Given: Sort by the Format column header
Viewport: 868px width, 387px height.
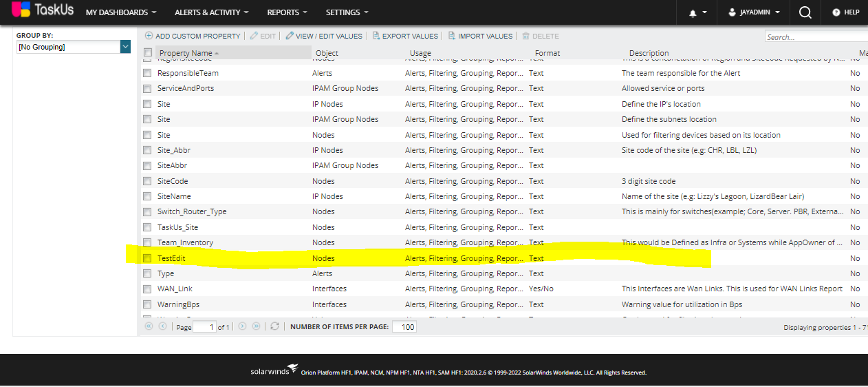Looking at the screenshot, I should [x=547, y=53].
